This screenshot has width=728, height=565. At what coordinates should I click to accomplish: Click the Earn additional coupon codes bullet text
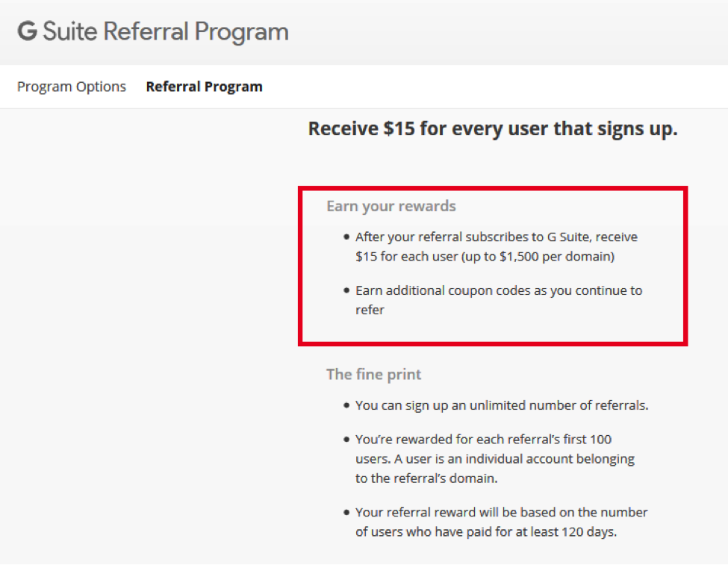coord(499,300)
